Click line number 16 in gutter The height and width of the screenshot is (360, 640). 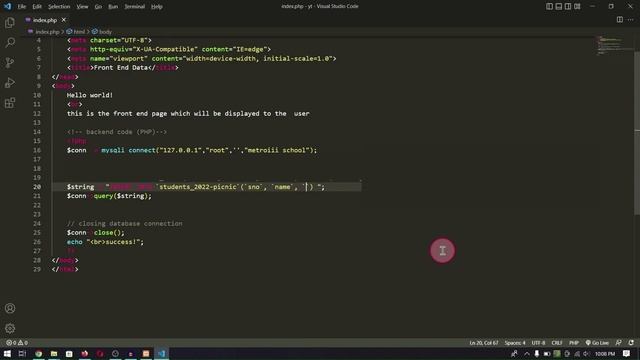pos(37,150)
